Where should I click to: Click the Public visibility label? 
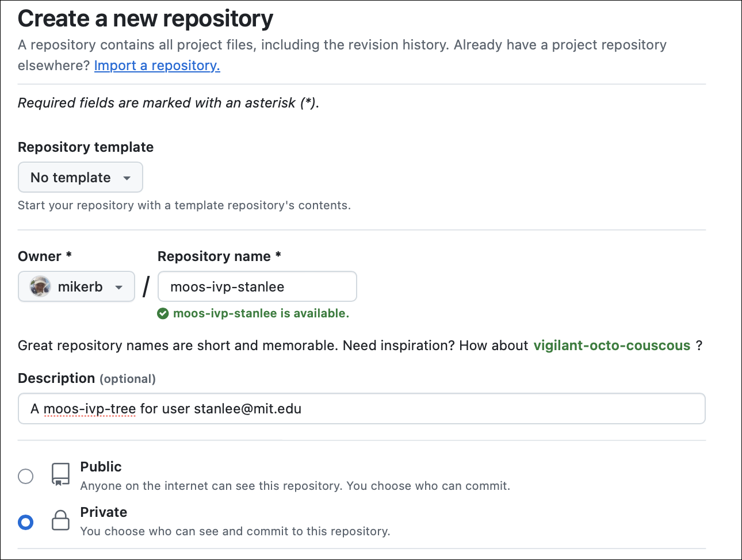pyautogui.click(x=101, y=467)
